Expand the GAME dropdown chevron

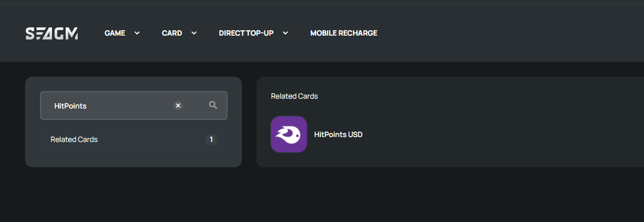[137, 33]
